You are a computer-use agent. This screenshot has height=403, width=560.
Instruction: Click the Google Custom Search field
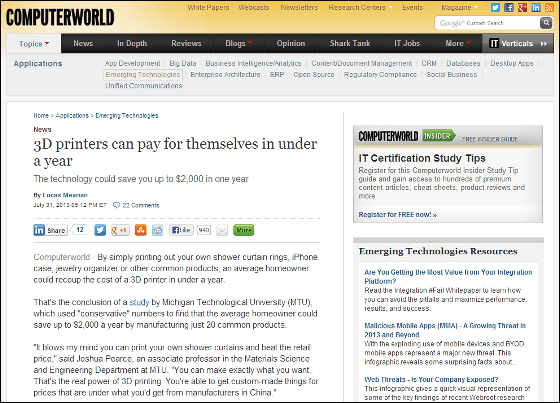tap(487, 23)
